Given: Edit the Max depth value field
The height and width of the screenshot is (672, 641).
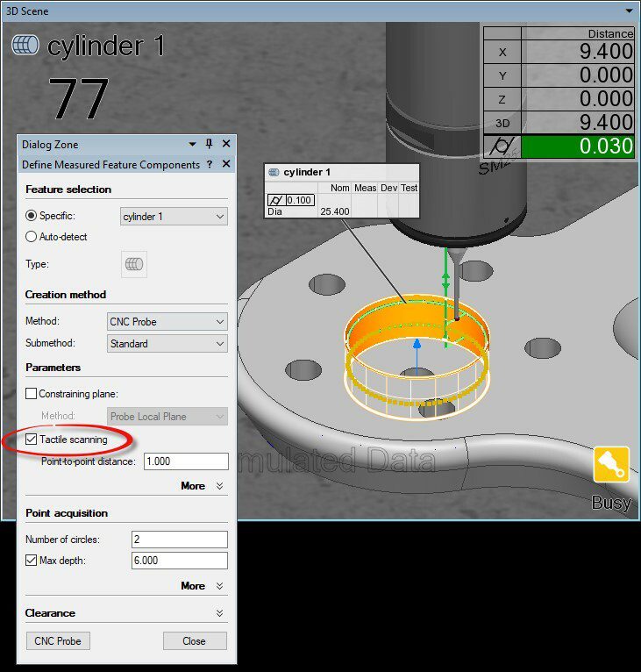Looking at the screenshot, I should 180,560.
